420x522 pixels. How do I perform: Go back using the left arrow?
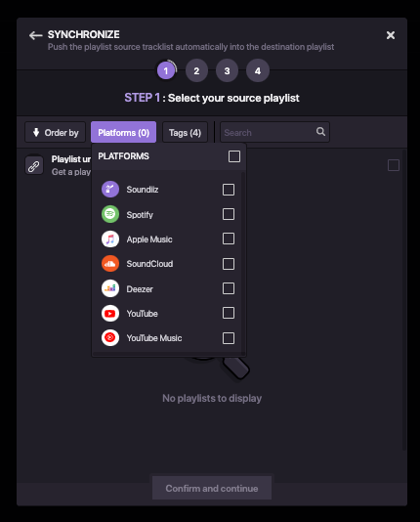point(35,35)
